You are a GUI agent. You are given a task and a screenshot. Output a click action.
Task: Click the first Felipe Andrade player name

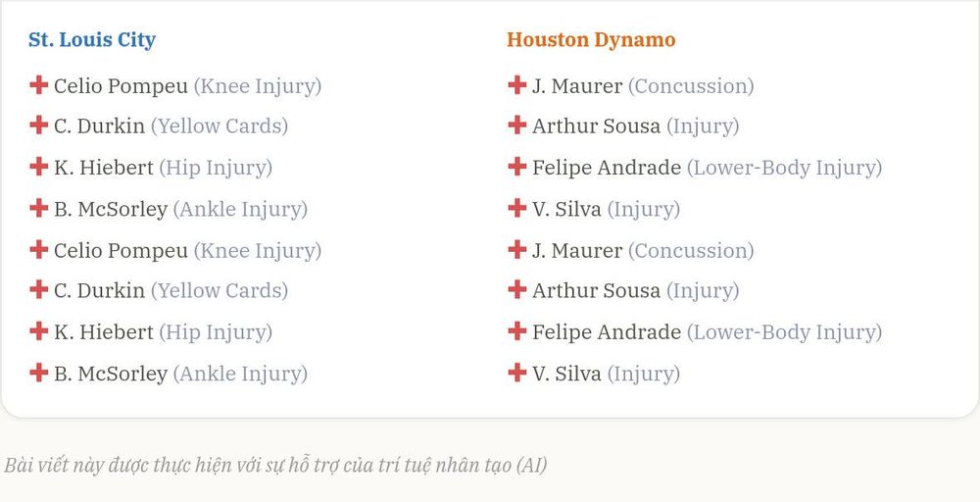coord(607,168)
